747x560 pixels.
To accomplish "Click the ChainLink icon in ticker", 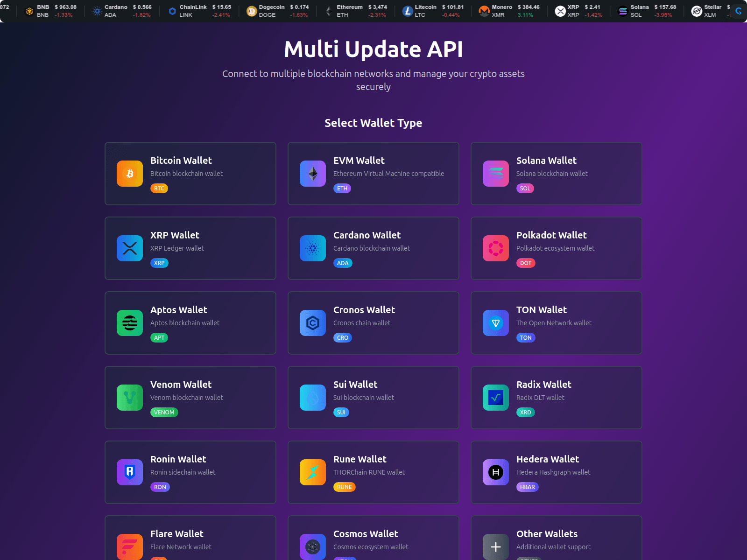I will tap(172, 11).
